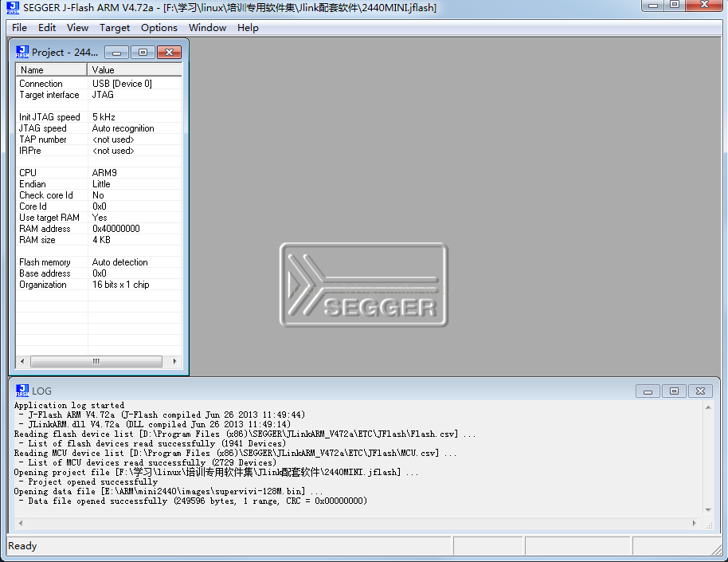Open the Help menu
The image size is (728, 562).
coord(248,27)
